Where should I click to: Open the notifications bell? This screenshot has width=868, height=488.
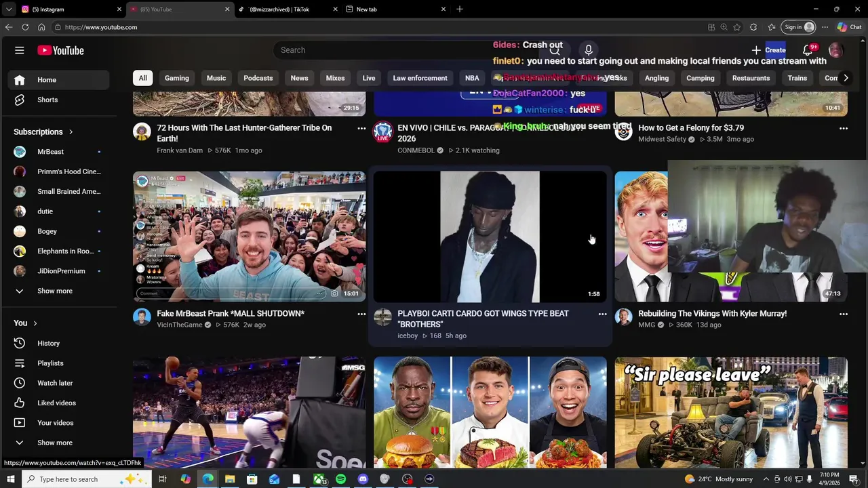808,50
